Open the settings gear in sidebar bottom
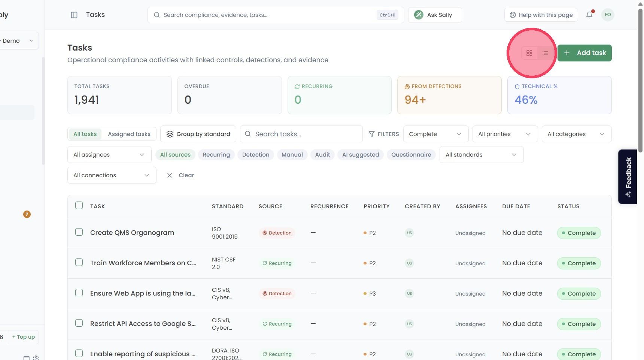 click(x=36, y=358)
